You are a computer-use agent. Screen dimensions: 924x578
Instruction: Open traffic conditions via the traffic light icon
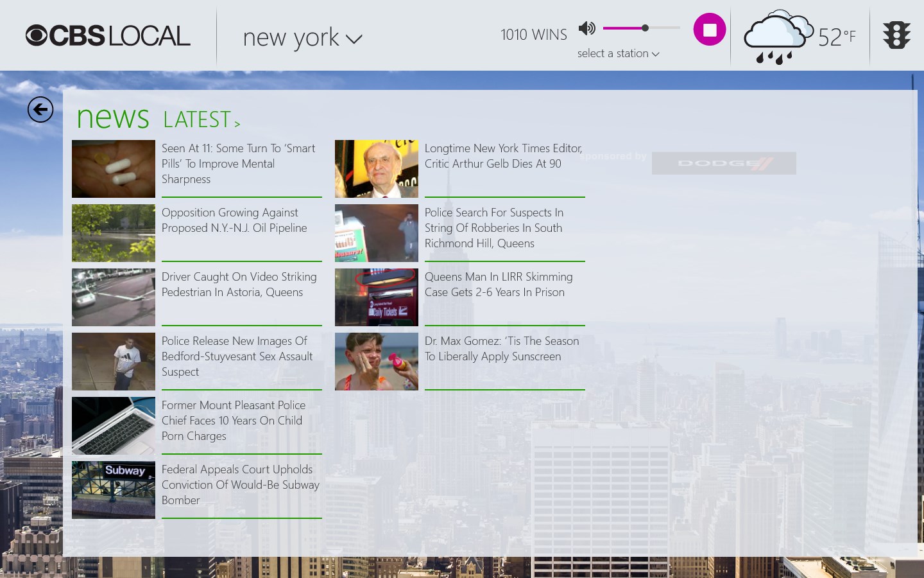point(896,35)
